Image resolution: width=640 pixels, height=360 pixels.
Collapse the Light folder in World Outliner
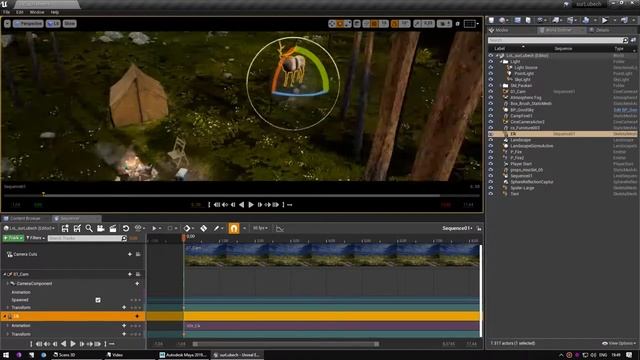click(501, 62)
